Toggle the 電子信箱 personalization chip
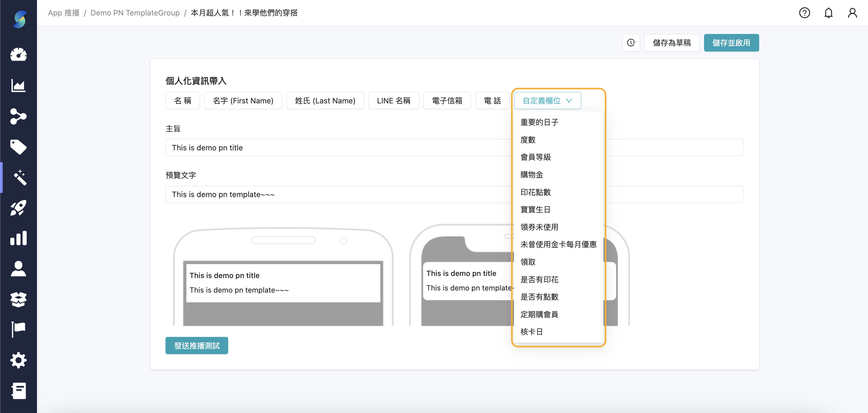This screenshot has width=868, height=413. (x=447, y=100)
